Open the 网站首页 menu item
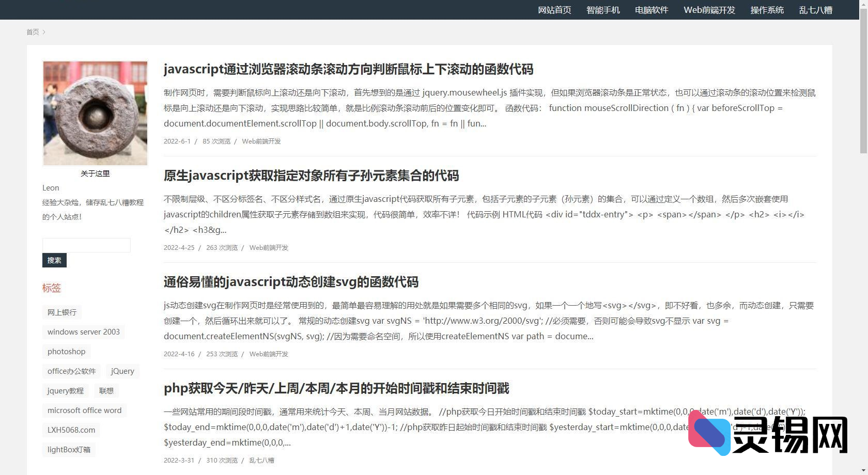 pos(554,9)
